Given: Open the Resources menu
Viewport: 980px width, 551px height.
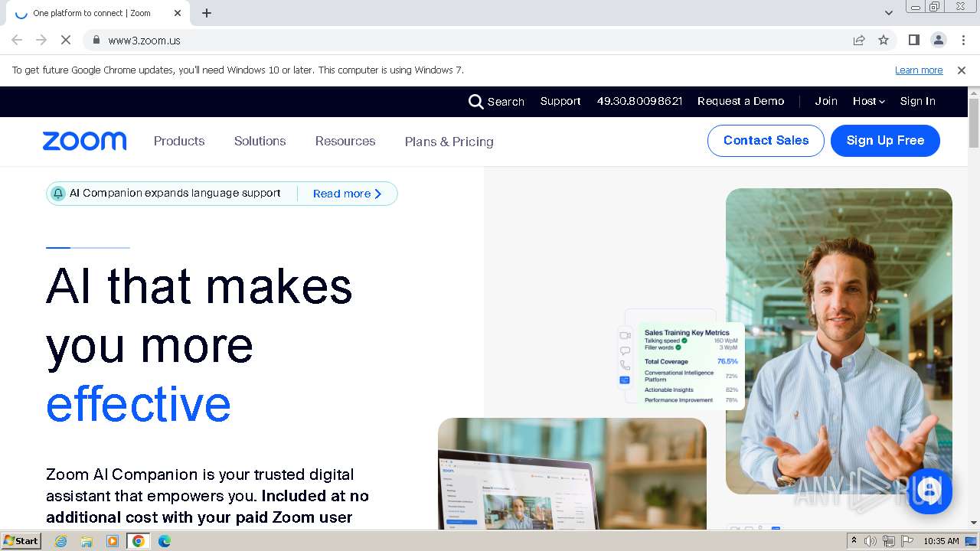Looking at the screenshot, I should [x=345, y=141].
